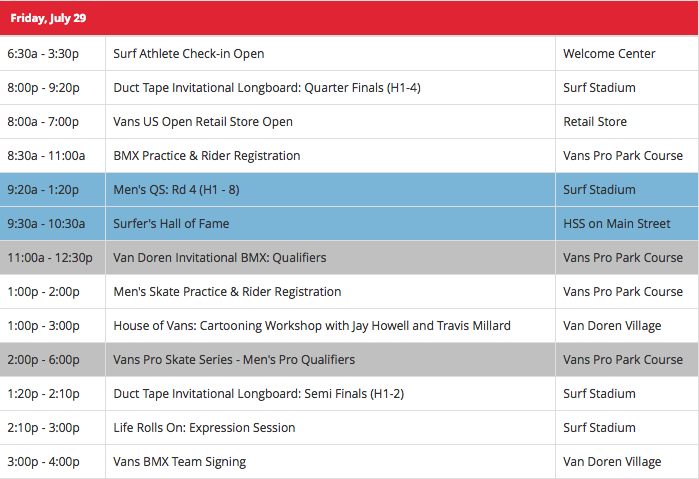The height and width of the screenshot is (479, 699).
Task: Click the Friday, July 29 header
Action: (48, 18)
